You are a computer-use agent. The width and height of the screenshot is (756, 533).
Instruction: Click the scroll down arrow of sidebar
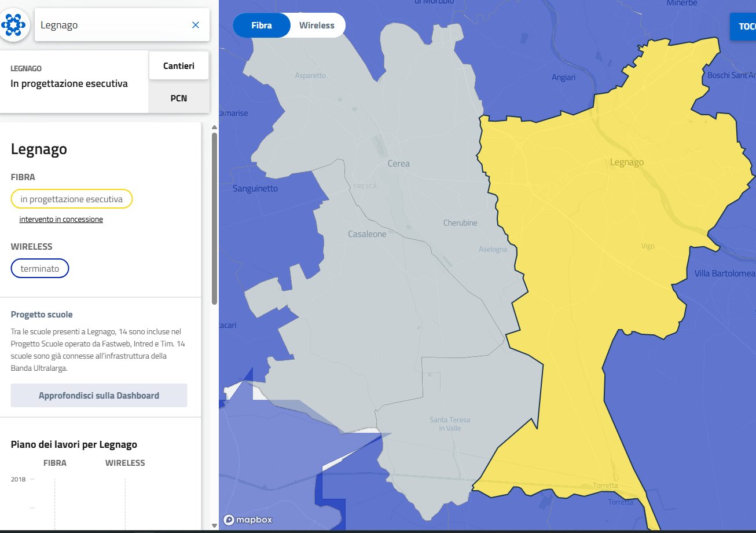tap(214, 525)
